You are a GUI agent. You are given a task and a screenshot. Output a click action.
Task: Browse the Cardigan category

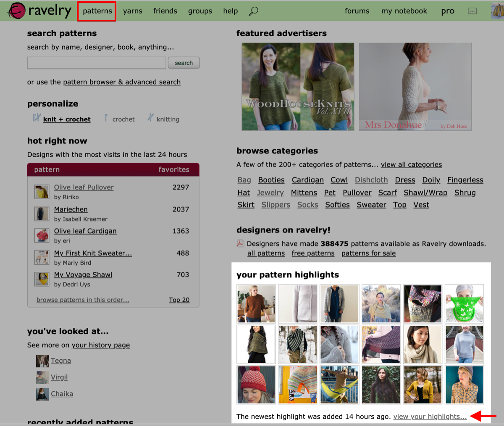(x=308, y=180)
